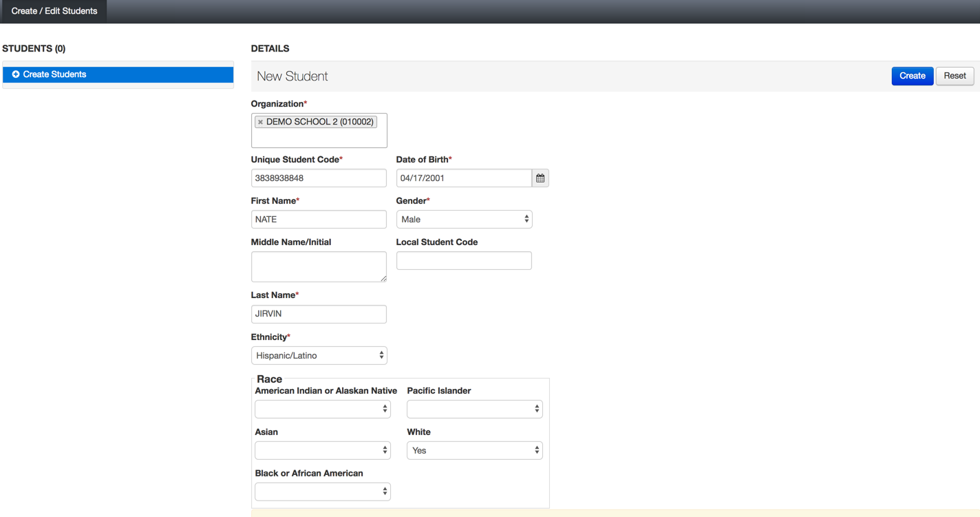This screenshot has height=517, width=980.
Task: Open the Date of Birth calendar picker
Action: coord(540,178)
